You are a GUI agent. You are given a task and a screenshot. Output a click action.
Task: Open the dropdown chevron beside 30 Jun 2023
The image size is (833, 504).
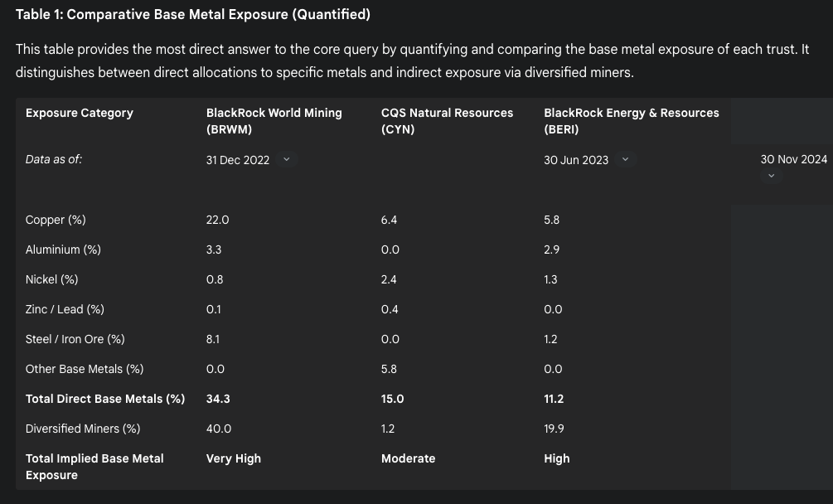point(625,159)
